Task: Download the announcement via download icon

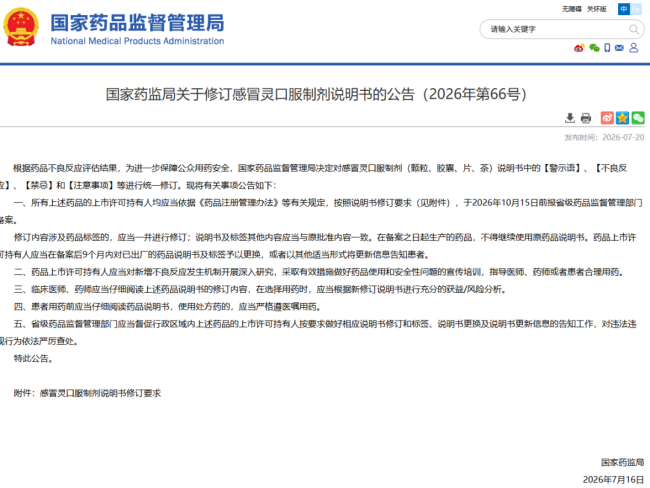Action: pos(570,118)
